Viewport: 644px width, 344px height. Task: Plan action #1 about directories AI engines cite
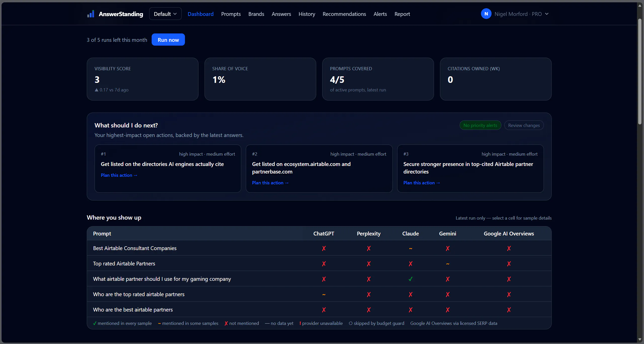[x=119, y=175]
